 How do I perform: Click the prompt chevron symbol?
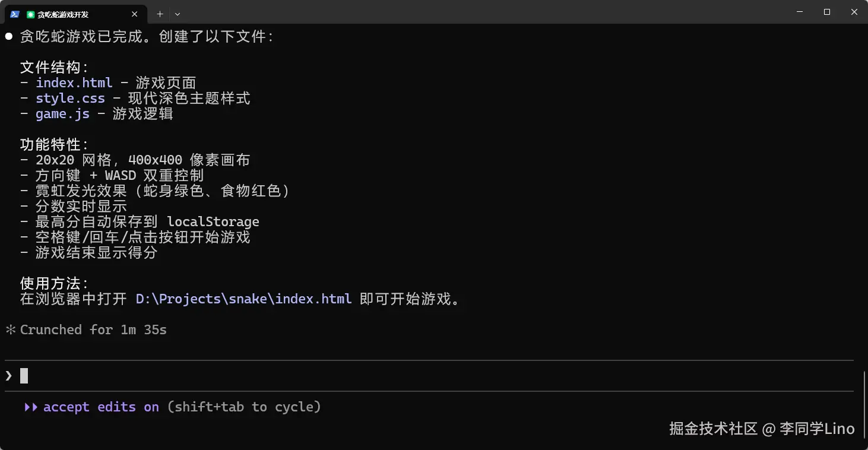(9, 376)
